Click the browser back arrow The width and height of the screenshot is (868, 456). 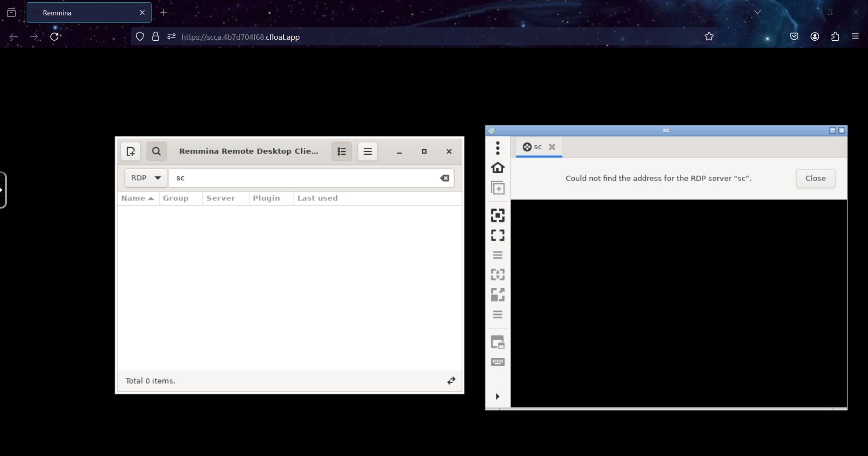[14, 37]
